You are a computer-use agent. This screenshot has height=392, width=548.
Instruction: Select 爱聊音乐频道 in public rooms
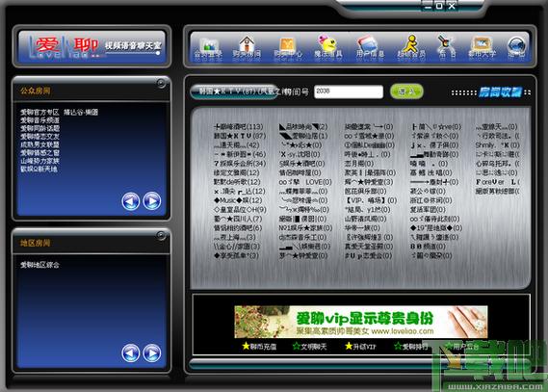point(39,120)
